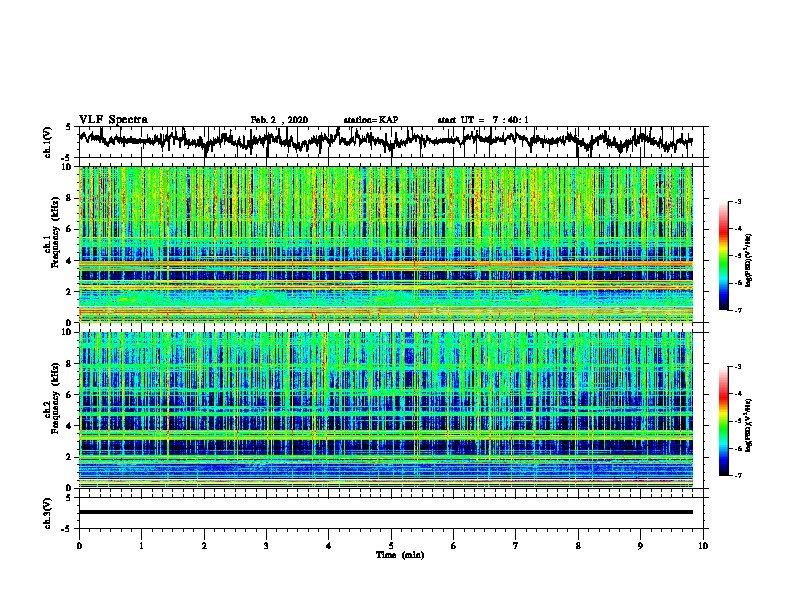The width and height of the screenshot is (792, 612).
Task: Select the ch.2 "Frequency (kHz)" axis label
Action: (55, 397)
